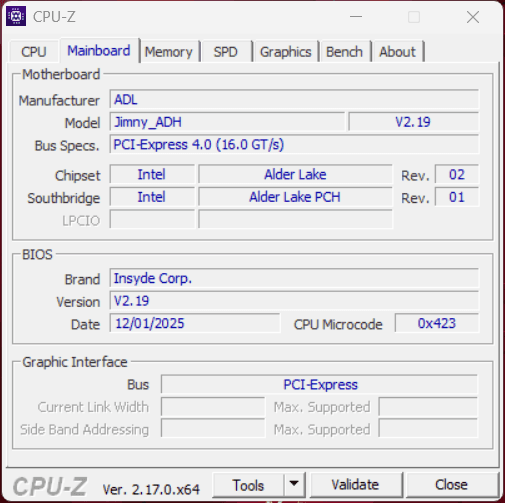Click the Tools button
This screenshot has width=505, height=503.
pos(248,485)
